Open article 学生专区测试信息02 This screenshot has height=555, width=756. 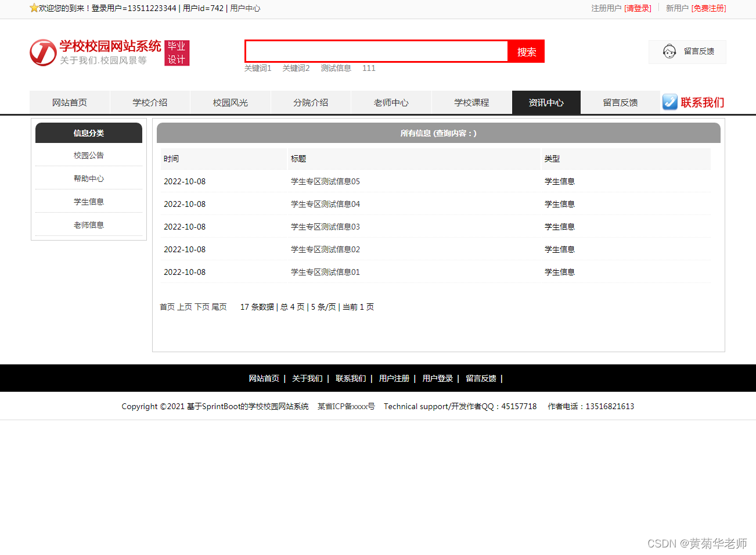(x=325, y=249)
